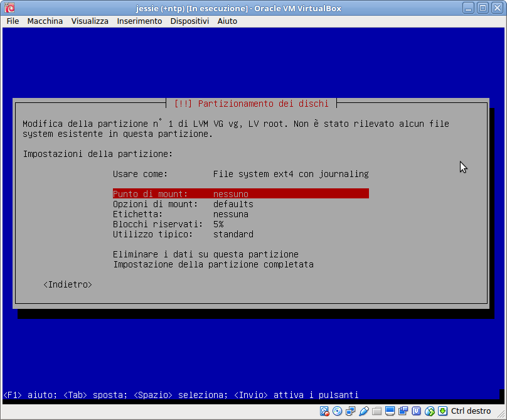Open the network adapters status icon

coord(351,411)
